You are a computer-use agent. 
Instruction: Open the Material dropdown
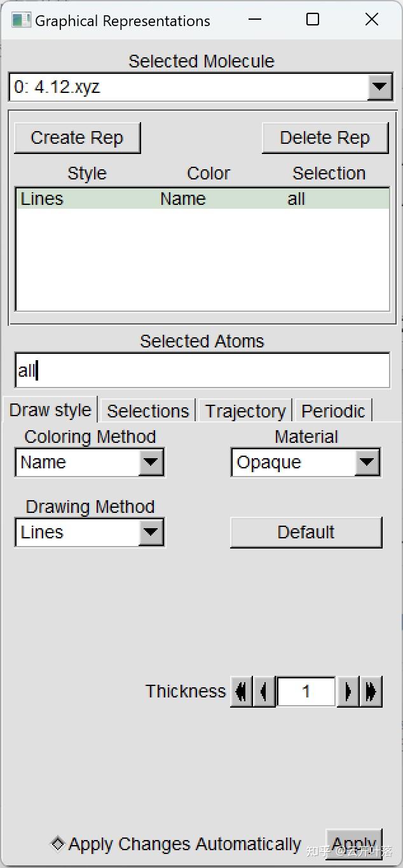click(x=367, y=462)
